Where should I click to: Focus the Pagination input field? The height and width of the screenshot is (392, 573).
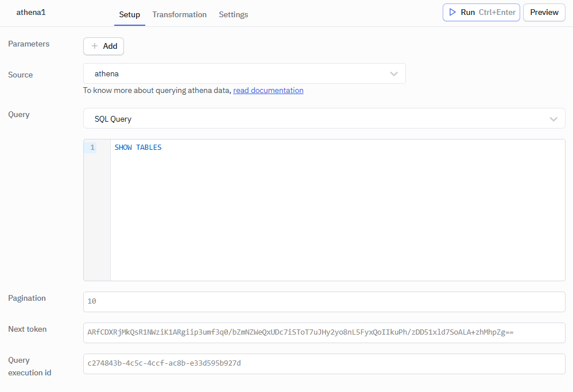click(x=324, y=301)
